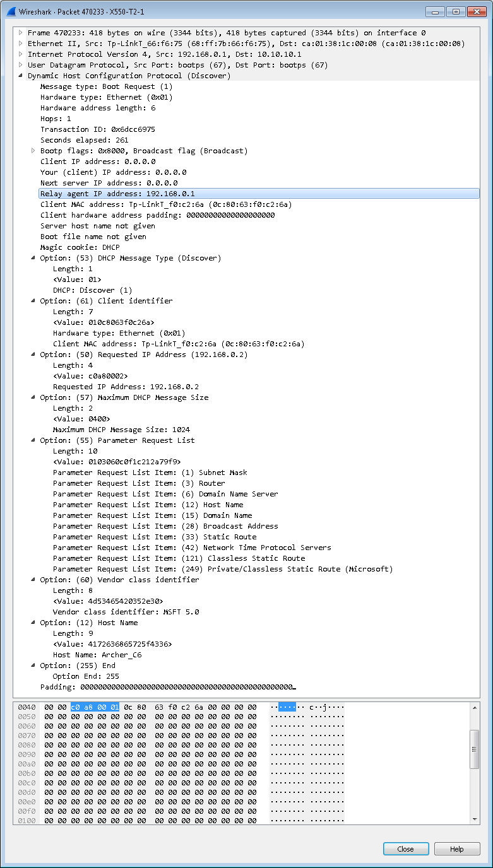Screen dimensions: 493x868
Task: Select list item (28) Broadcast Address
Action: [x=165, y=526]
